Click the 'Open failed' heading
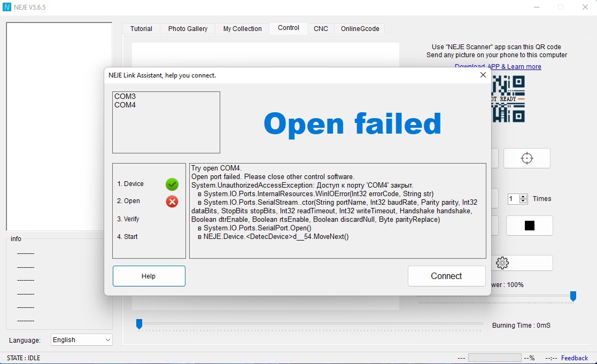Screen dimensions: 597x364 click(x=353, y=124)
